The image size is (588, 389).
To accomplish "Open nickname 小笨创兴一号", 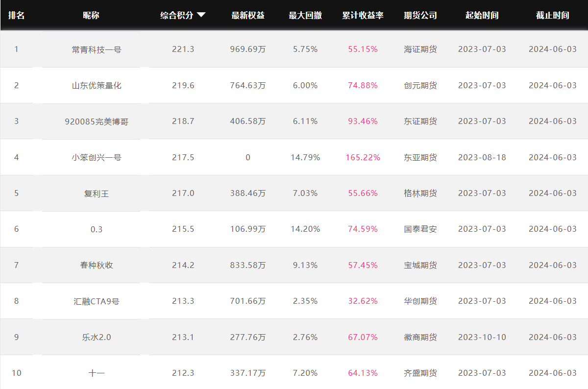I will click(97, 157).
